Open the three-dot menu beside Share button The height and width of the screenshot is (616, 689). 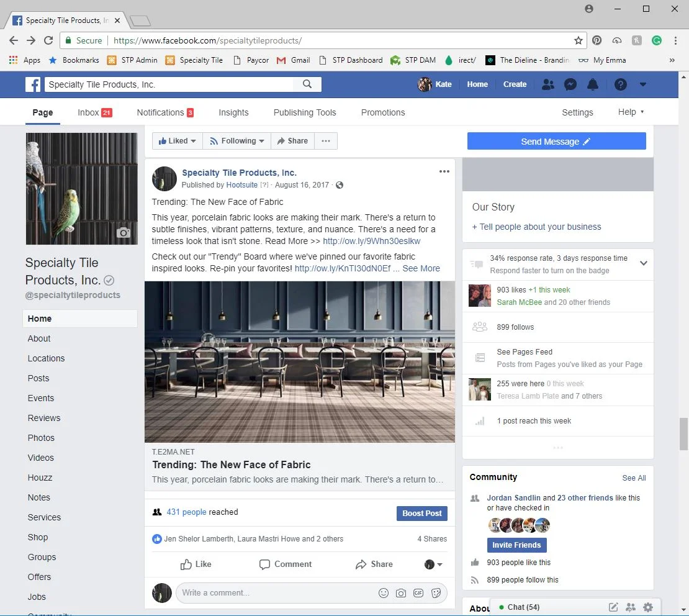(326, 141)
